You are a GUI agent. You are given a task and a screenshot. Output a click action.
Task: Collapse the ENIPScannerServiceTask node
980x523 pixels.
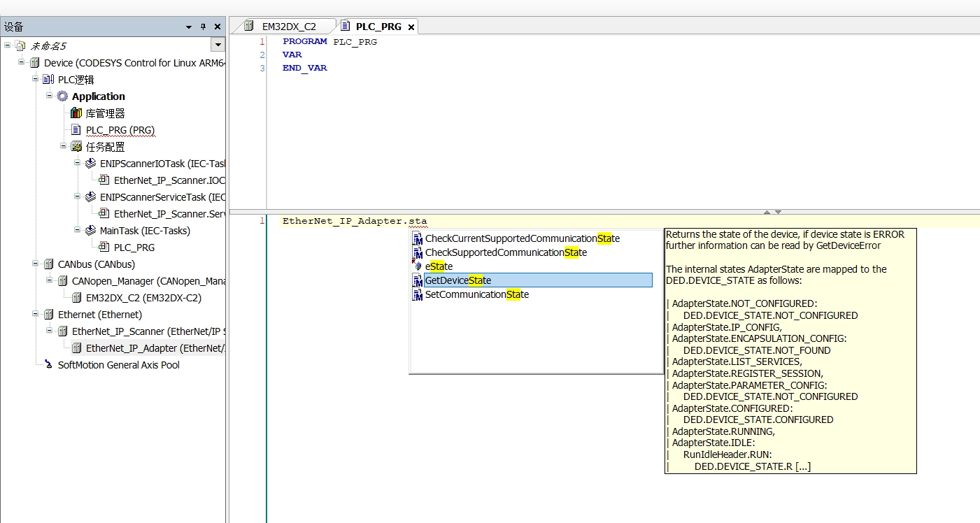78,196
